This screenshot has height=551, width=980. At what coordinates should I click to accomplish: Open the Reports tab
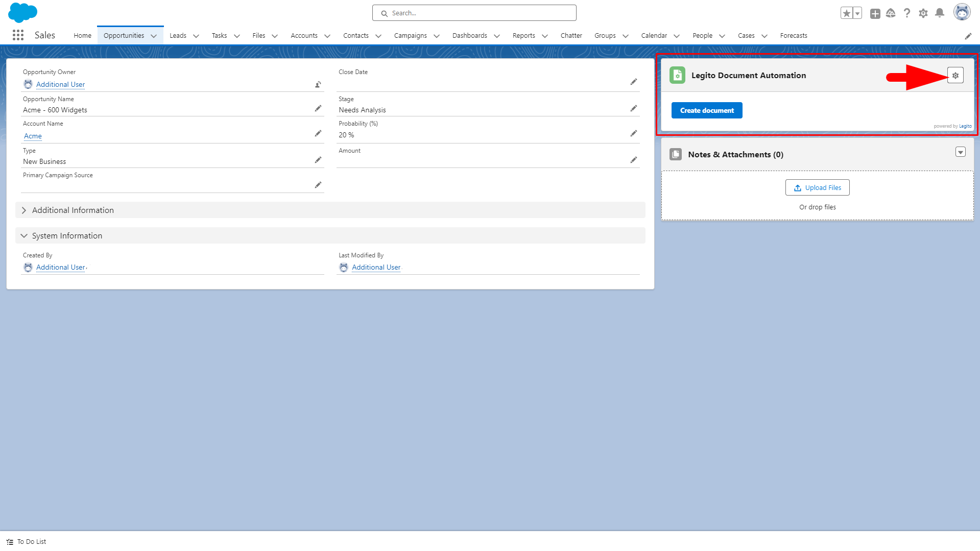coord(523,35)
